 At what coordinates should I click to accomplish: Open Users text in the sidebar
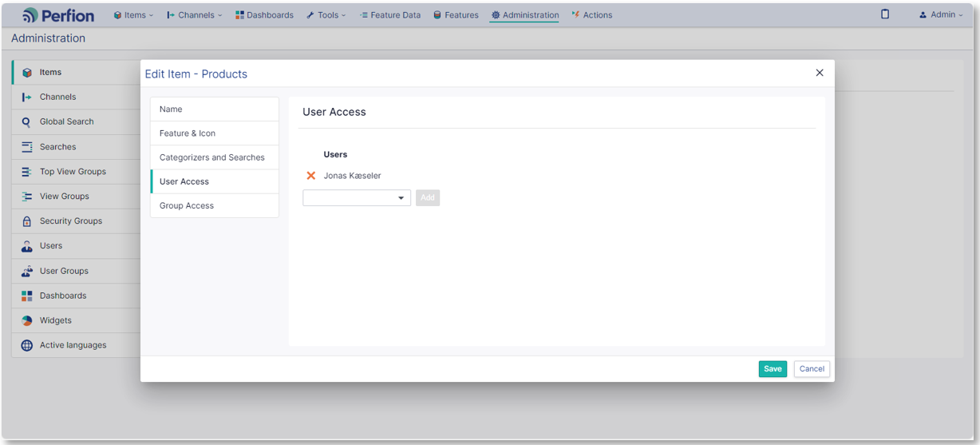(51, 246)
